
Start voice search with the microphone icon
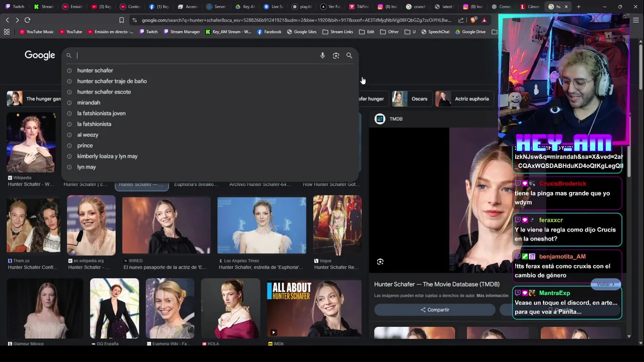(x=323, y=55)
